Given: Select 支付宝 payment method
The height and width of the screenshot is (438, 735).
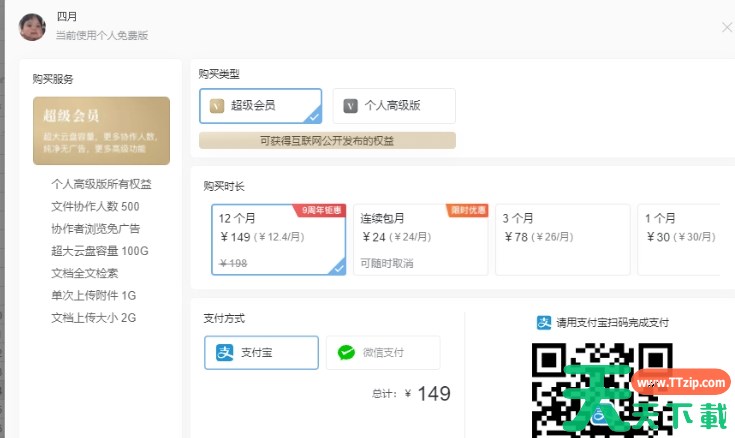Looking at the screenshot, I should coord(262,353).
